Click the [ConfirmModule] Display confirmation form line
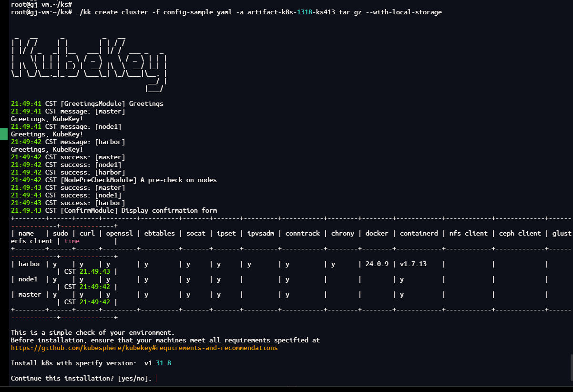 tap(114, 211)
